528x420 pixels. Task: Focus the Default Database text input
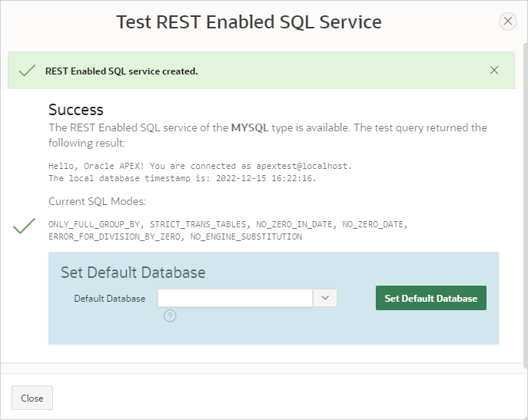coord(235,298)
